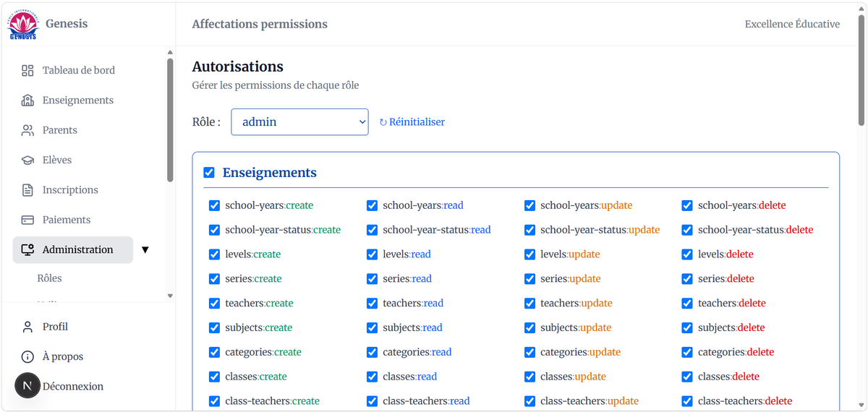Toggle levels:update checkbox
This screenshot has height=412, width=868.
click(x=529, y=254)
